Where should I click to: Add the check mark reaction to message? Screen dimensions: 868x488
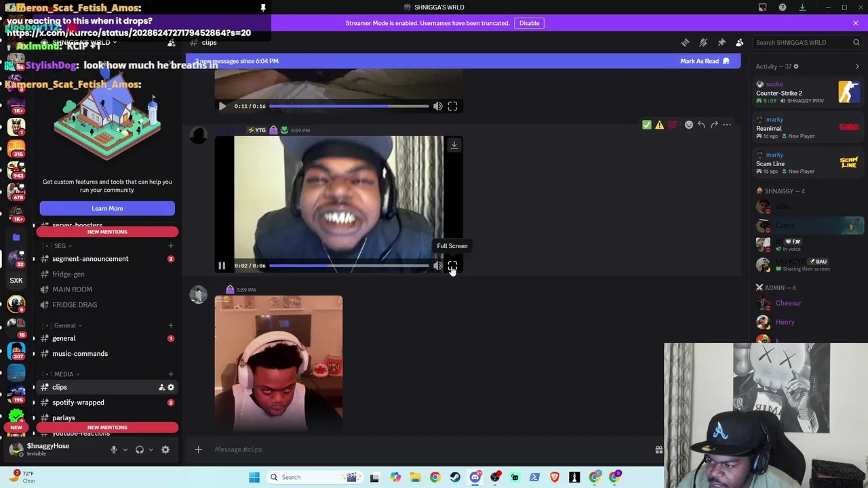click(646, 125)
